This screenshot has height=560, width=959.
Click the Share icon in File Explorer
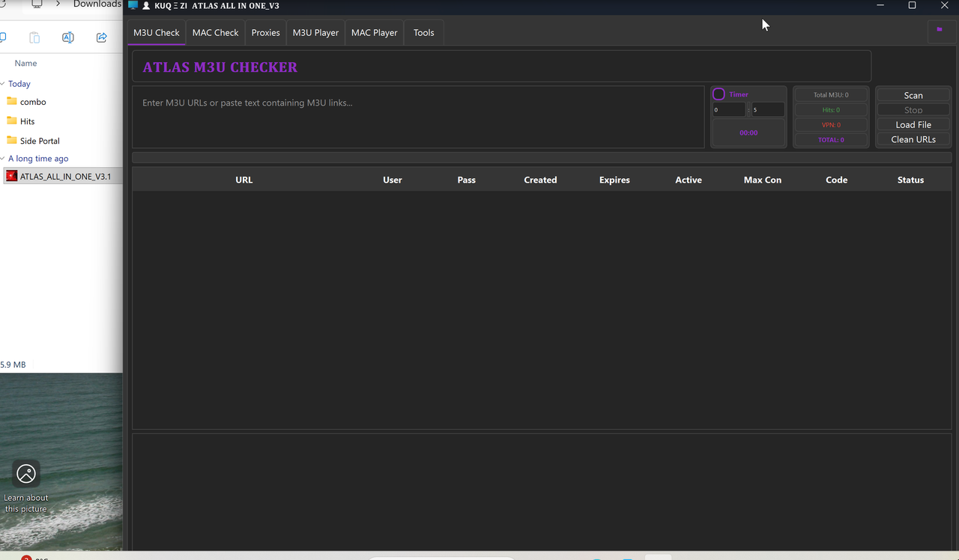click(x=102, y=37)
